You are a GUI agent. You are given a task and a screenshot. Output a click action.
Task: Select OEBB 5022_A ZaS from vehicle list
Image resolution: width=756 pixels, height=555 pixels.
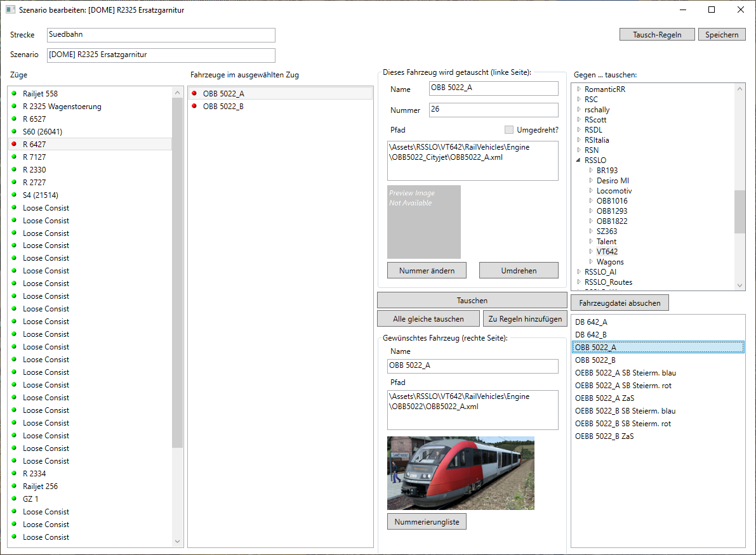pyautogui.click(x=604, y=398)
